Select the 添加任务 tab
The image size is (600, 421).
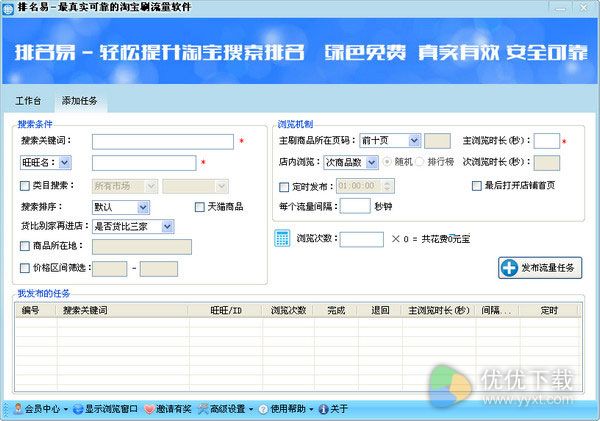tap(80, 101)
